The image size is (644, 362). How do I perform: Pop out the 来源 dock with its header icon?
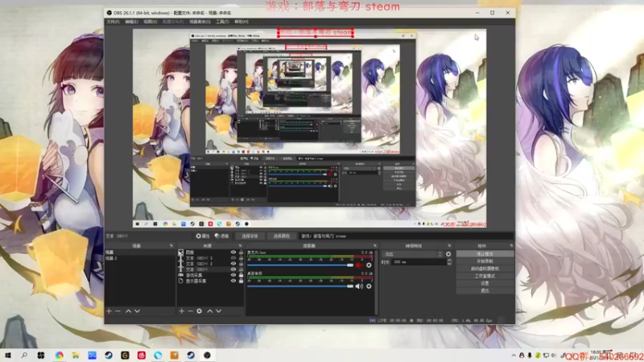[240, 246]
